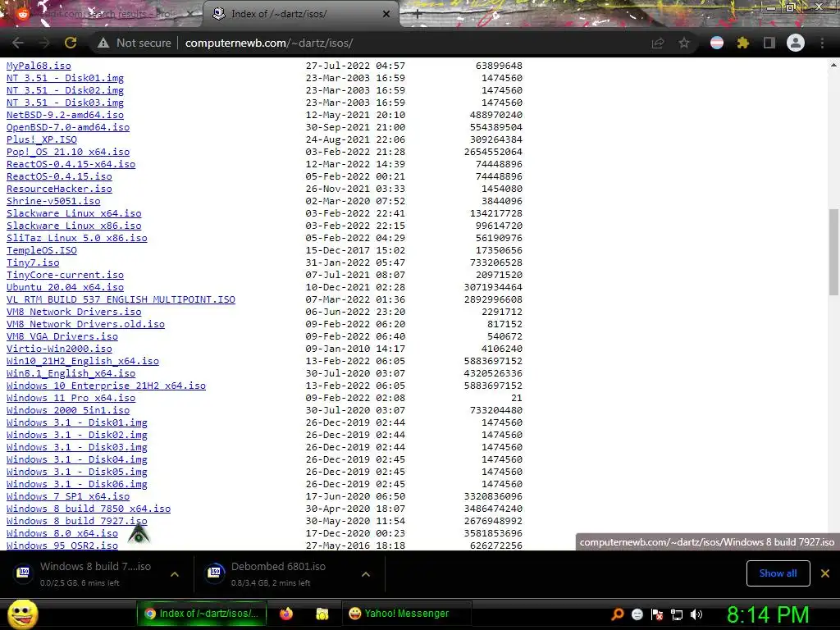Select the Index of /~dartz/isos/ tab

point(300,14)
